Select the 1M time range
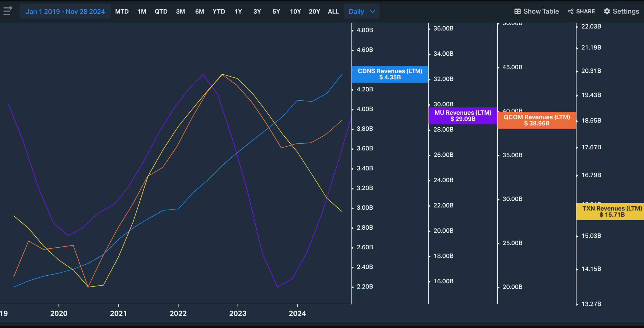 coord(142,11)
